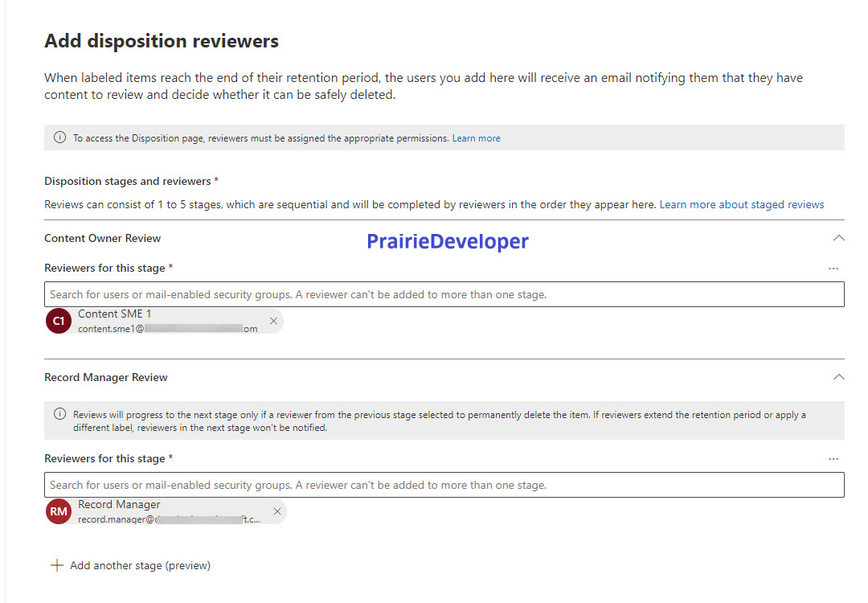This screenshot has width=868, height=603.
Task: Click the C1 avatar of Content SME 1
Action: tap(59, 321)
